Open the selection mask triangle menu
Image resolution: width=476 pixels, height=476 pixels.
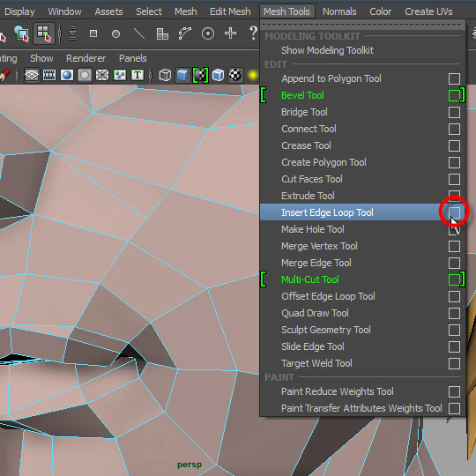pos(72,33)
